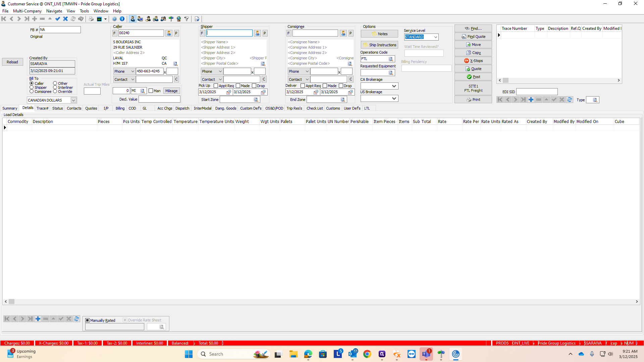Click the globe icon in the toolbar
The width and height of the screenshot is (644, 362).
(179, 19)
